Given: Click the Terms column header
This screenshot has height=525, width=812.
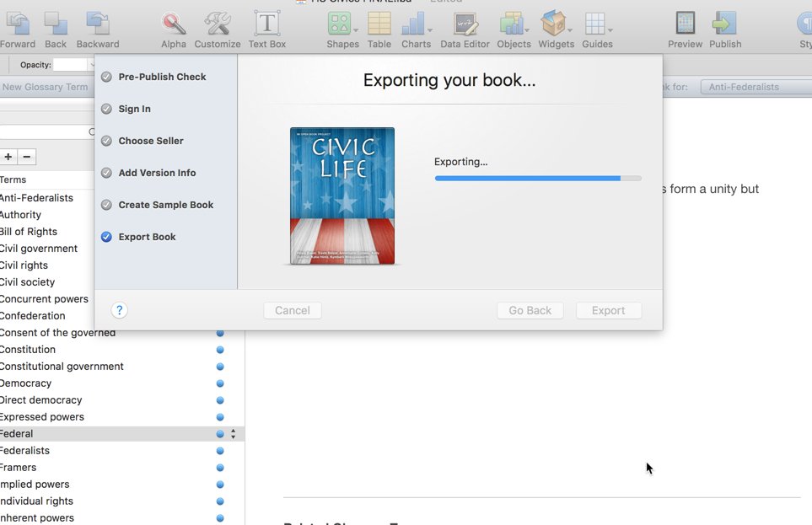Looking at the screenshot, I should click(13, 179).
